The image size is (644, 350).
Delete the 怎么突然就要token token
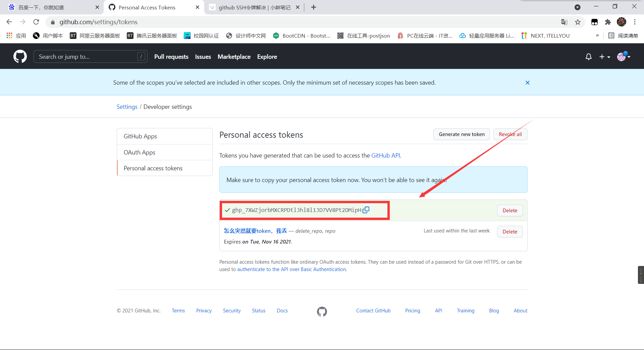point(510,232)
